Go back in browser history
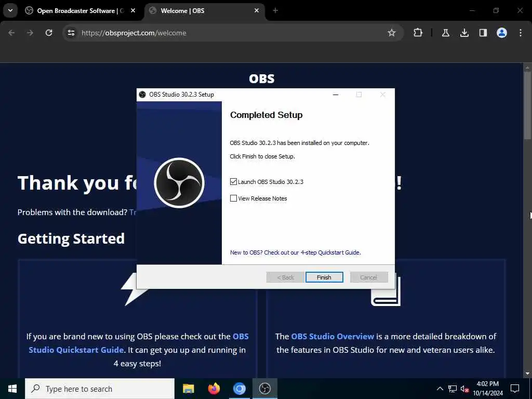 tap(11, 33)
